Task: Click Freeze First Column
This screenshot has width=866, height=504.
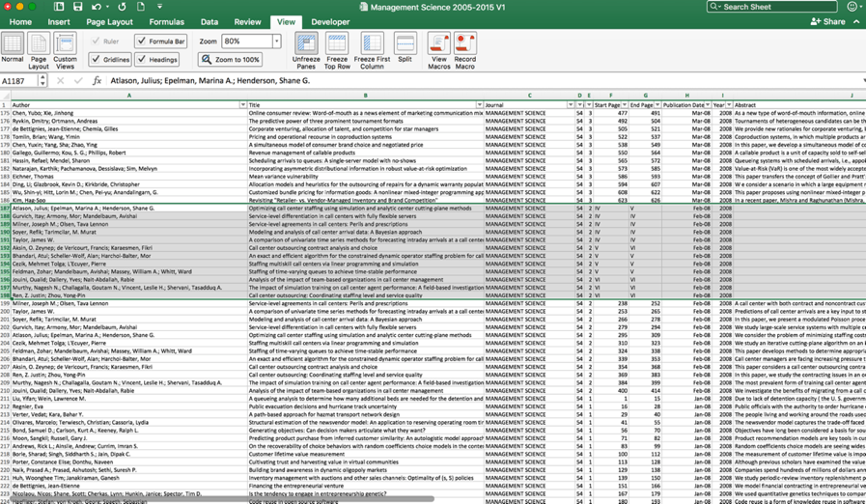Action: click(x=372, y=50)
